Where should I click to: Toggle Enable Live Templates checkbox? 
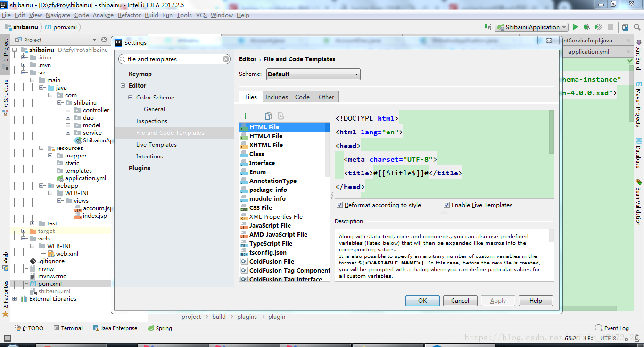click(x=446, y=205)
